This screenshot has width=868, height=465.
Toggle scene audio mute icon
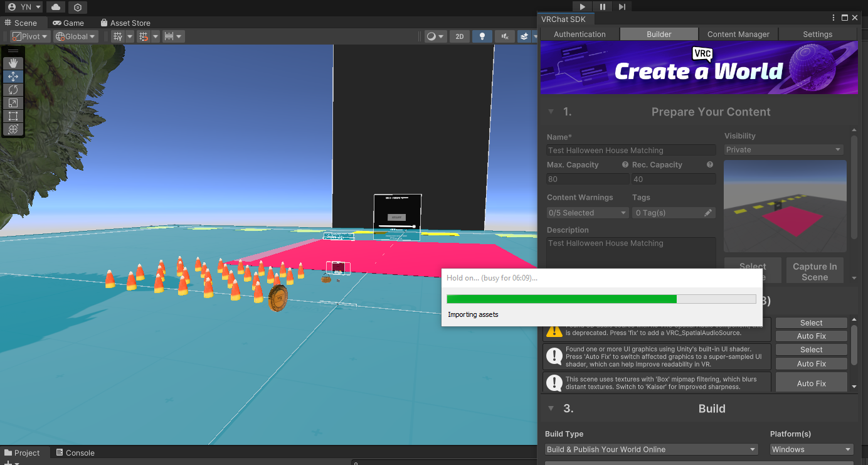pos(505,36)
